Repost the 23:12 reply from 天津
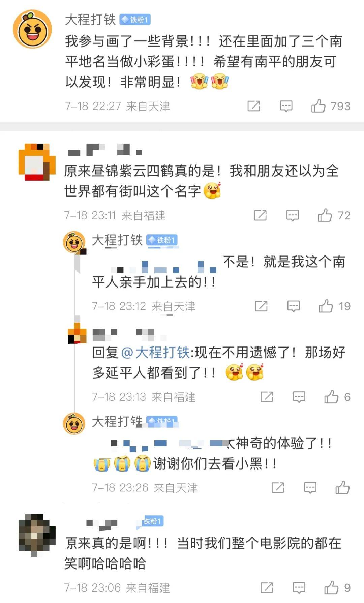364x603 pixels. pyautogui.click(x=261, y=306)
